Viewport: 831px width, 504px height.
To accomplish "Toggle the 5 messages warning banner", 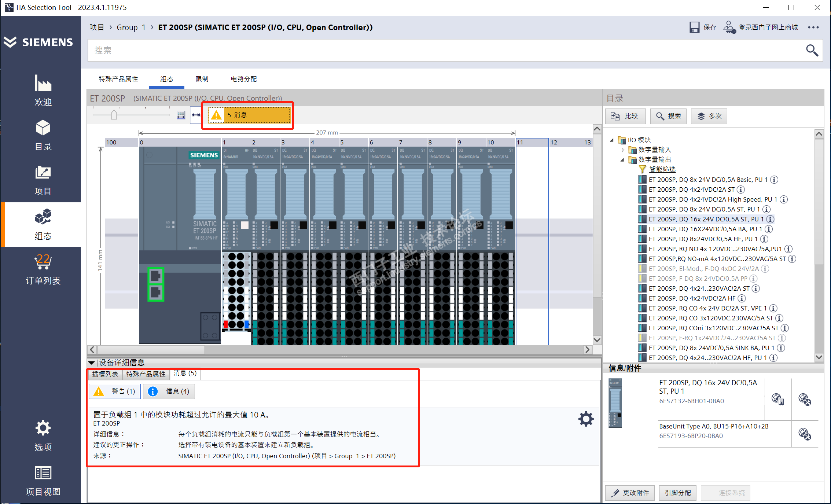I will click(249, 115).
